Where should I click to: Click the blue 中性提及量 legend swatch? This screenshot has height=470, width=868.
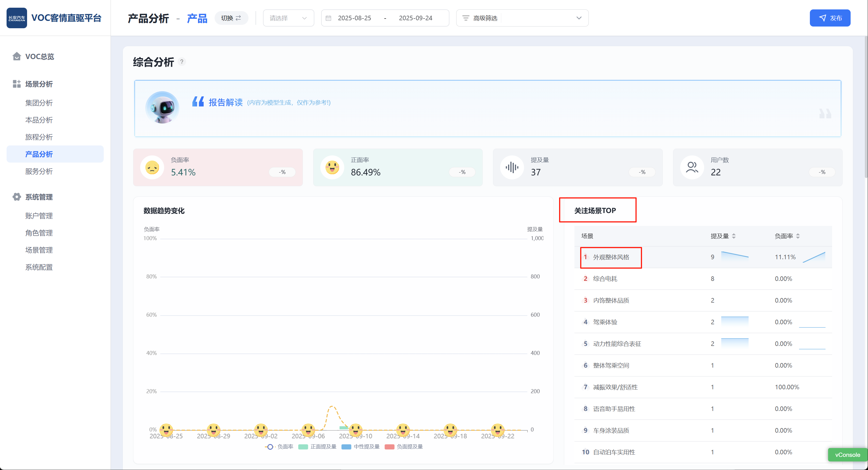pyautogui.click(x=346, y=447)
